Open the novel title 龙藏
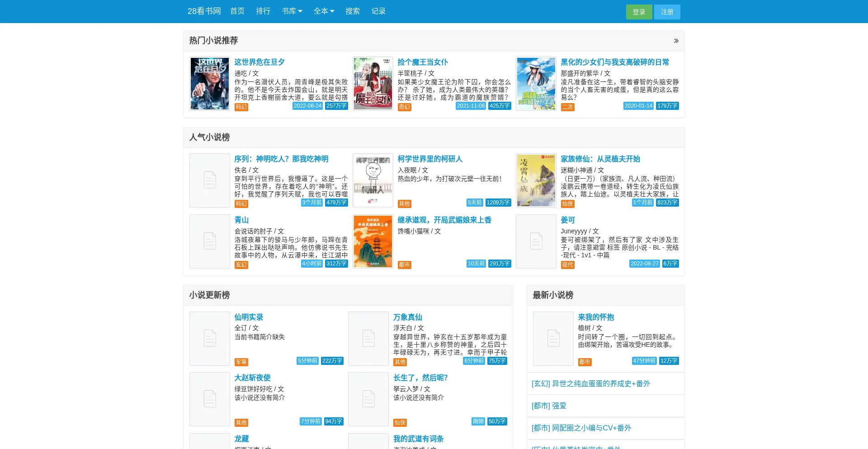 click(241, 439)
